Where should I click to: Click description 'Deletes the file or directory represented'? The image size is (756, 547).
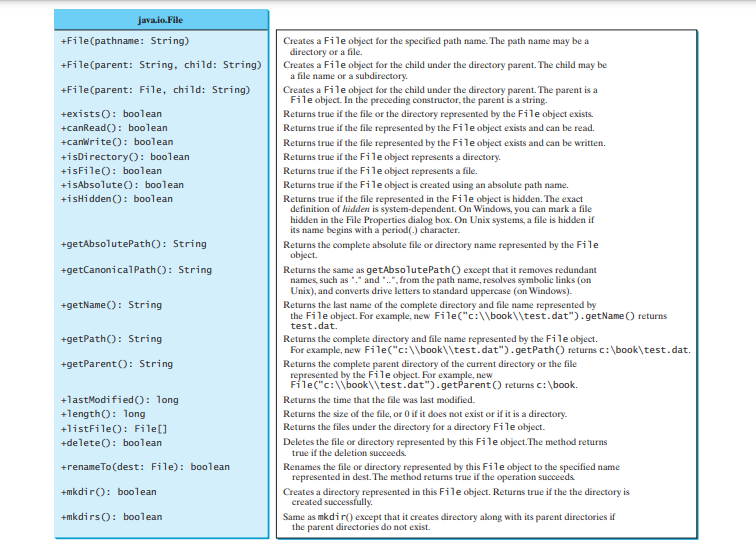[x=445, y=447]
